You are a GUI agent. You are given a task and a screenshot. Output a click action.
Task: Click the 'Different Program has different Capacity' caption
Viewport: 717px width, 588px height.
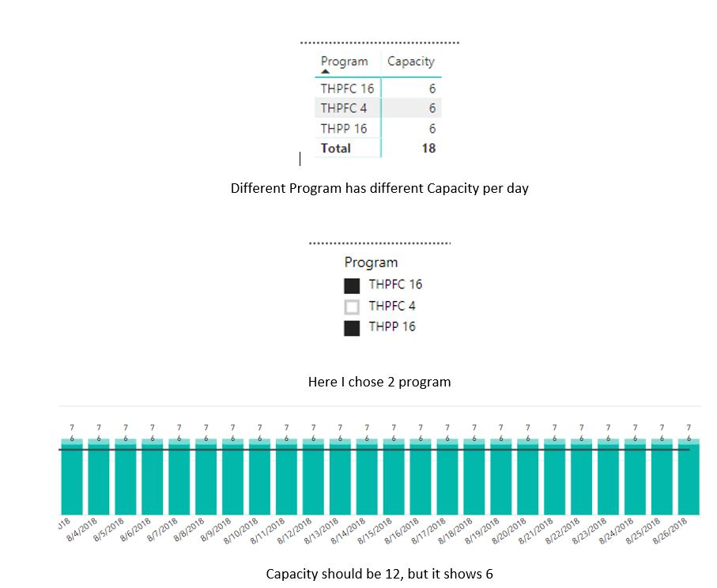[x=379, y=188]
